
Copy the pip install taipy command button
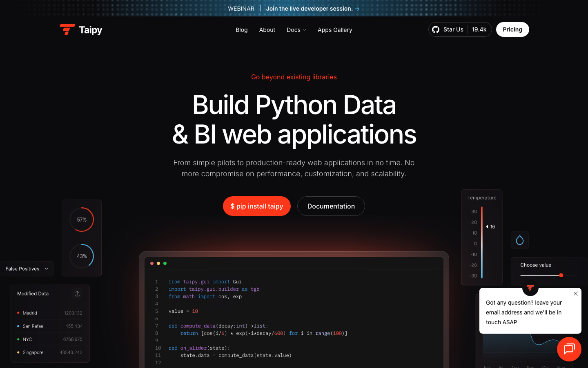257,206
